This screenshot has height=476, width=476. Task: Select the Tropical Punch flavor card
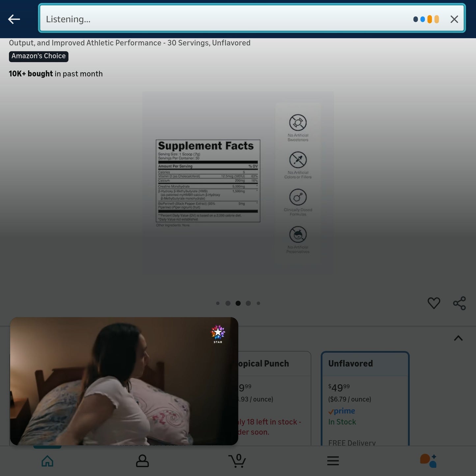tap(274, 399)
